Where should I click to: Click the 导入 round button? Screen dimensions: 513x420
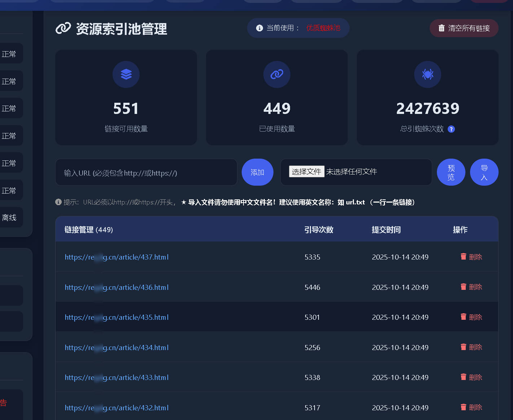[x=484, y=172]
